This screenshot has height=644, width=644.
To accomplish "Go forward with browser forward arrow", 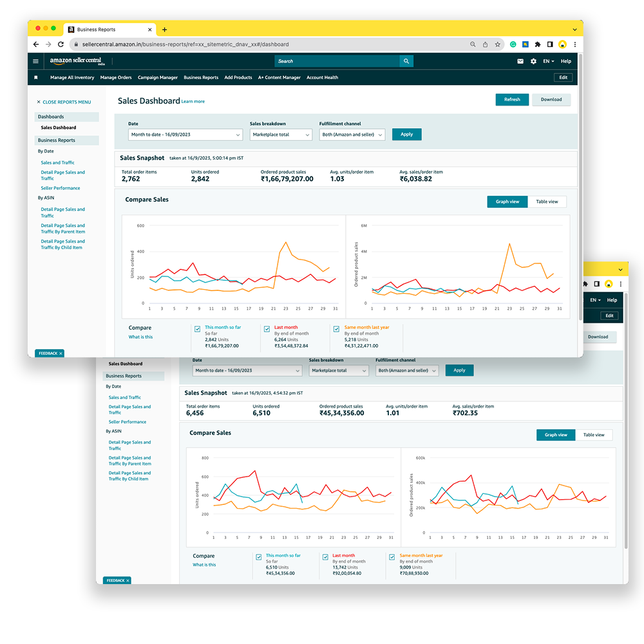I will [48, 44].
